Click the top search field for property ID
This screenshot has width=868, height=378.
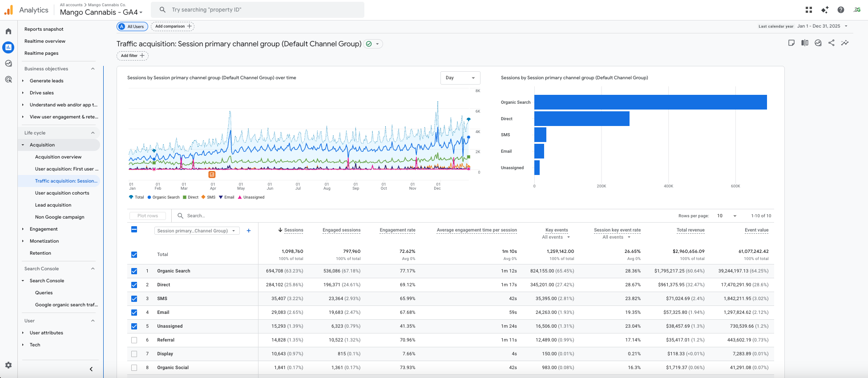258,9
